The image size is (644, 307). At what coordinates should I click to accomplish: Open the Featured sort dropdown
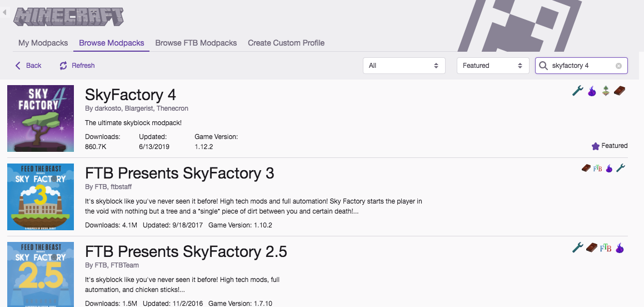click(x=493, y=66)
